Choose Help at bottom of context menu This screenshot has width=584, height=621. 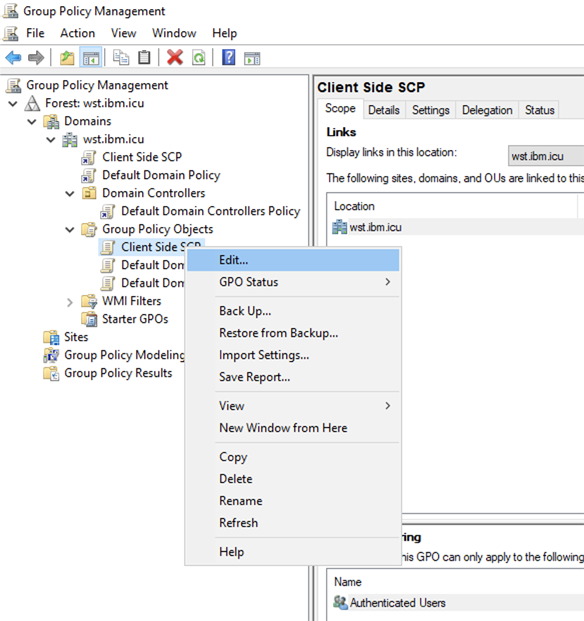click(293, 552)
